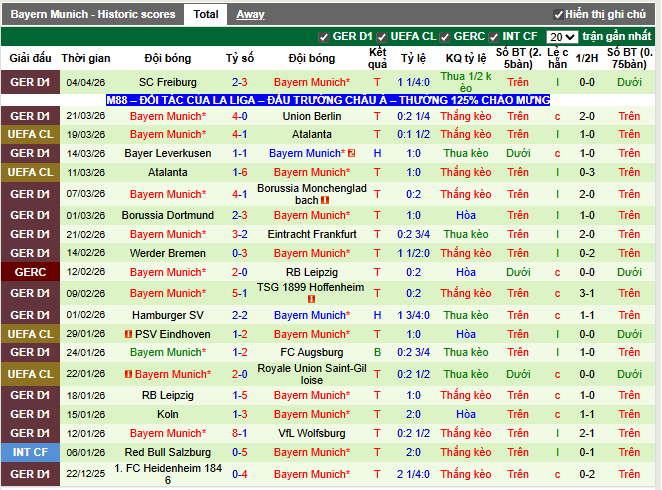Click red card icon before Bayern Munich versus Royale Union
Viewport: 662px width, 490px height.
click(128, 374)
